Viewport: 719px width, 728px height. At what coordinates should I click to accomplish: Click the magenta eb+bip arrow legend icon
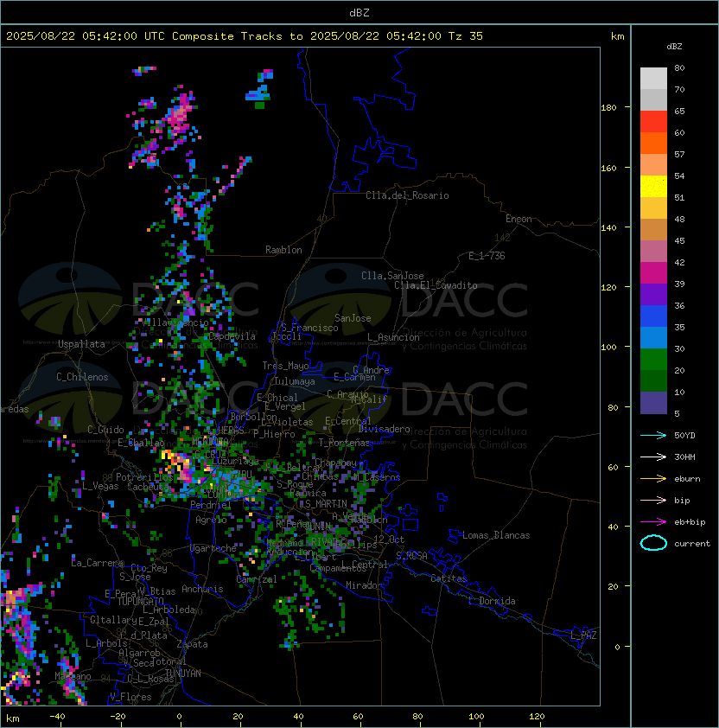click(x=653, y=522)
